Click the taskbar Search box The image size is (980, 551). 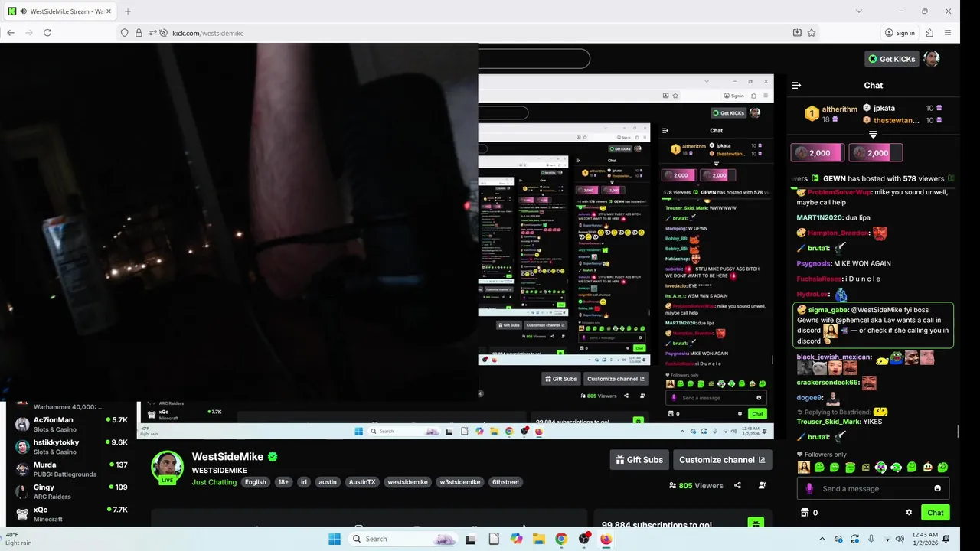click(403, 539)
